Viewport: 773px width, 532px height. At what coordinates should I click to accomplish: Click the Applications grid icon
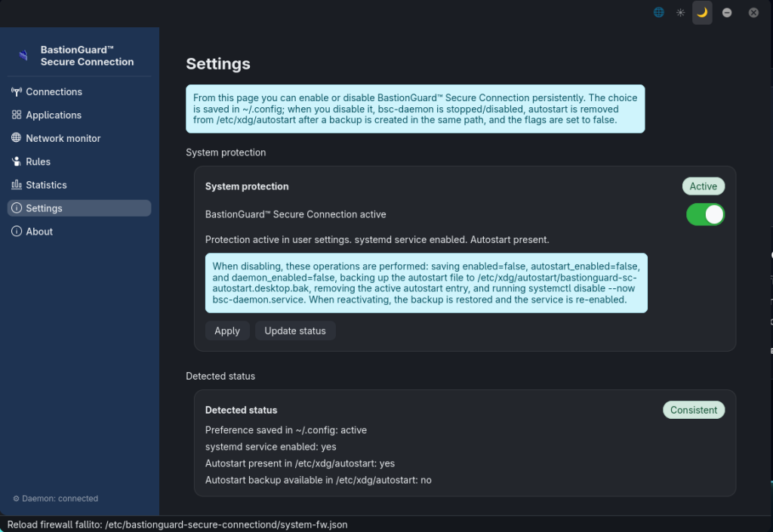17,115
